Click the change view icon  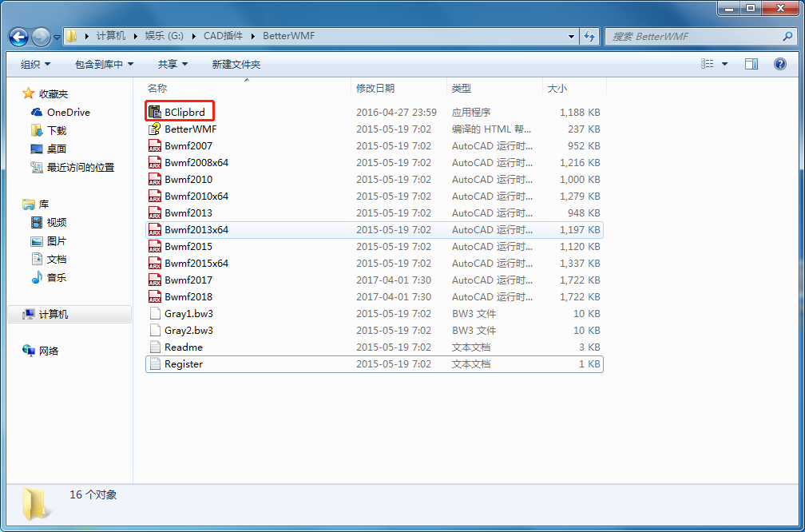pos(708,64)
